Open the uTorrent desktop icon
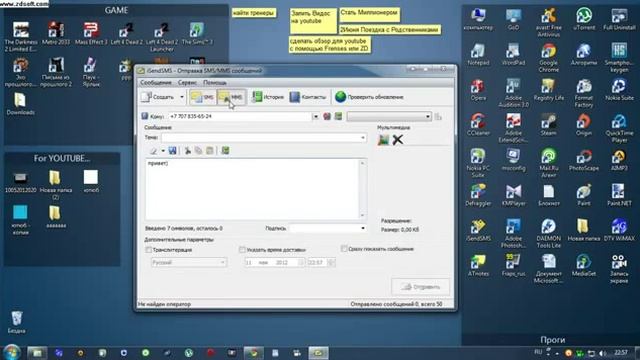 click(584, 20)
